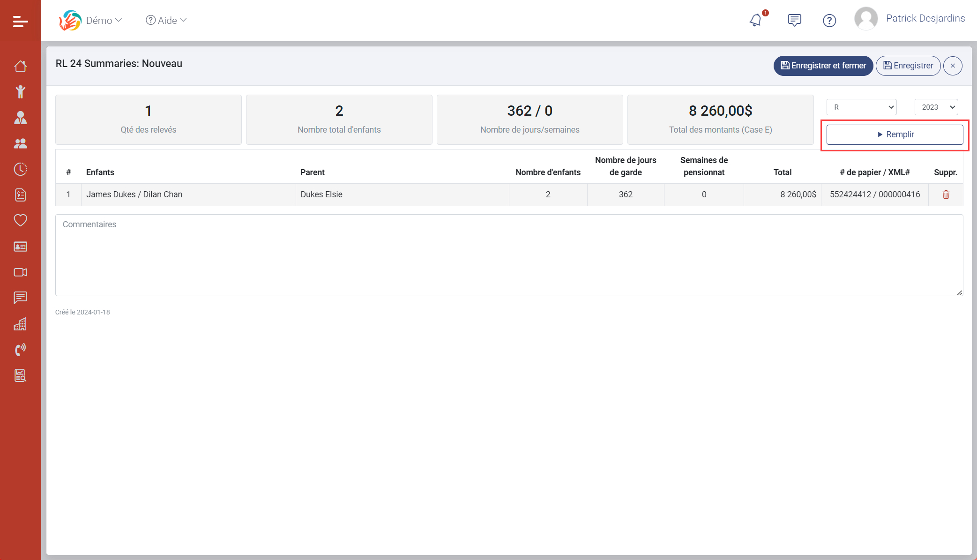Open the chat messages icon in header
This screenshot has width=977, height=560.
(794, 20)
